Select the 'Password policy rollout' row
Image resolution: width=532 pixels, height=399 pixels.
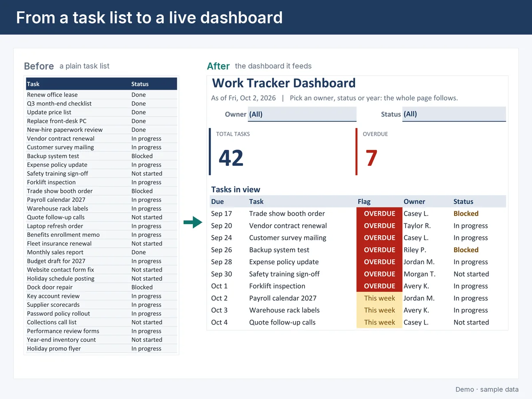tap(101, 313)
